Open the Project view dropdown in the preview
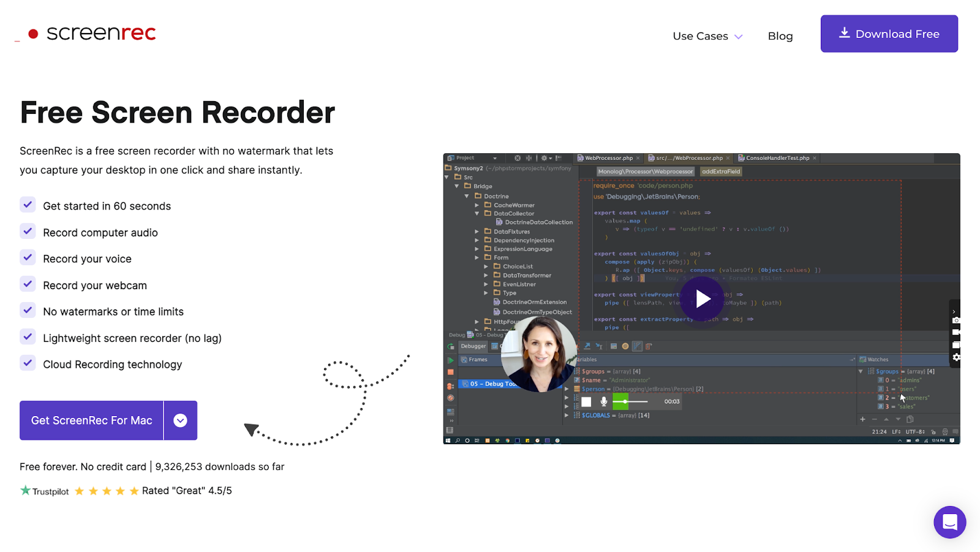 pyautogui.click(x=495, y=158)
